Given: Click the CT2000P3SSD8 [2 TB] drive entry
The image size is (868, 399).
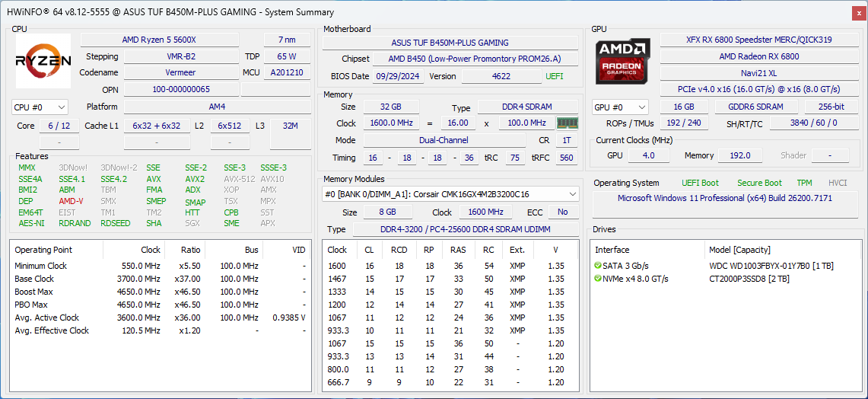Looking at the screenshot, I should point(749,279).
